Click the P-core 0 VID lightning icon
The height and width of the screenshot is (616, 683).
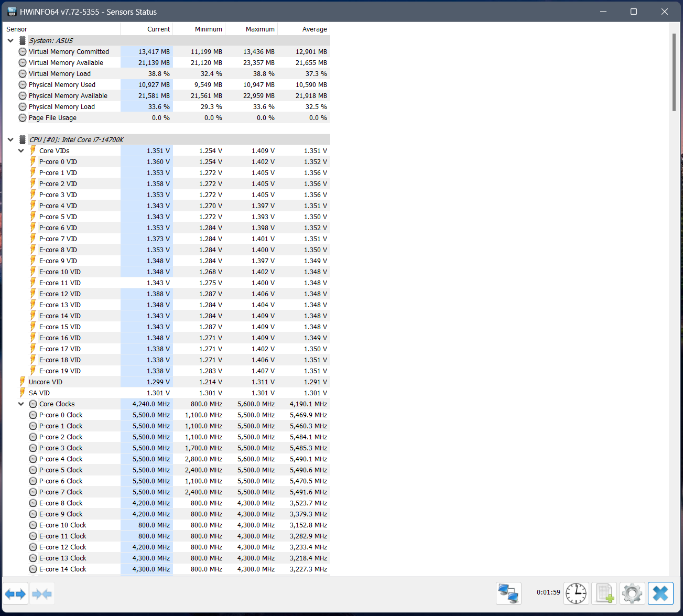33,161
